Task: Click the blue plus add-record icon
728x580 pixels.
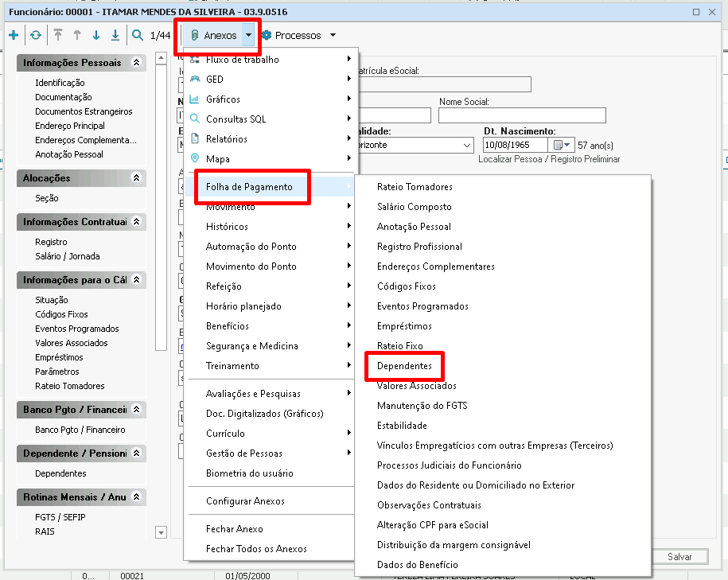Action: 14,35
